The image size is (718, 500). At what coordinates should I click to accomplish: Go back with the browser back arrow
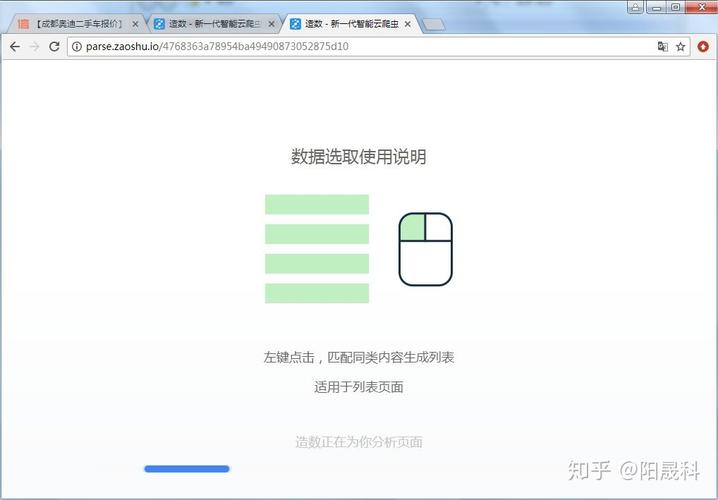(x=15, y=46)
